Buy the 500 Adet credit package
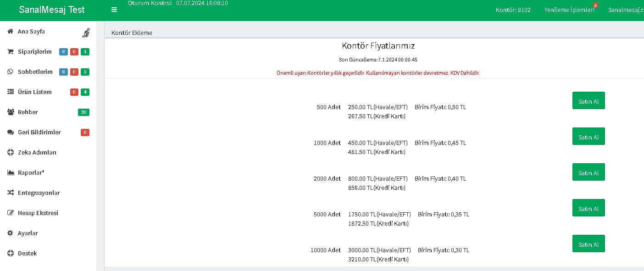Screen dimensions: 644x271 click(588, 101)
